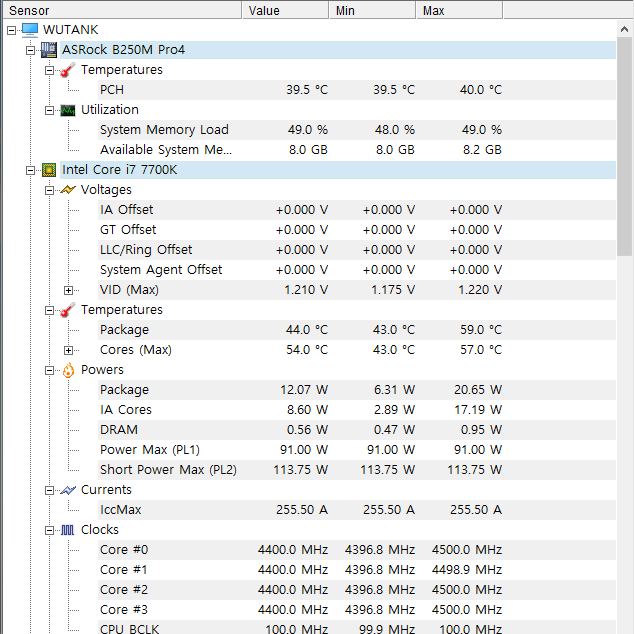Collapse the WUTANK root node
The image size is (634, 634).
pos(11,30)
